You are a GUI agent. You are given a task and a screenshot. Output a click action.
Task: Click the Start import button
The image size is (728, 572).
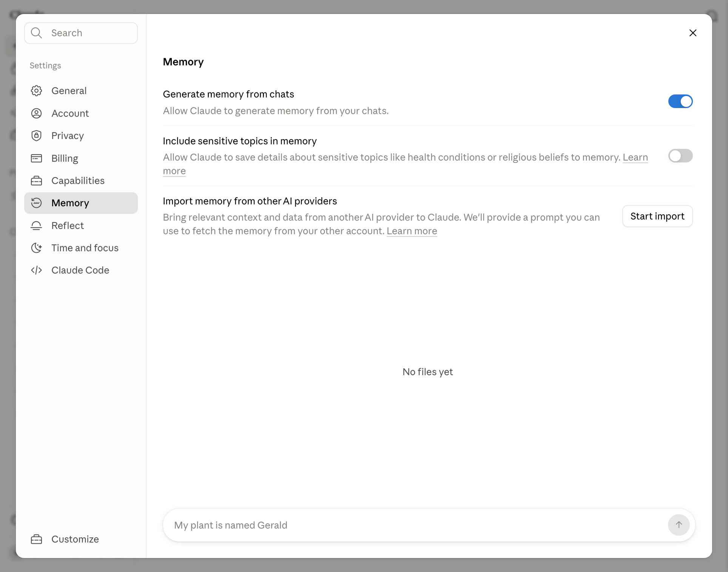657,216
